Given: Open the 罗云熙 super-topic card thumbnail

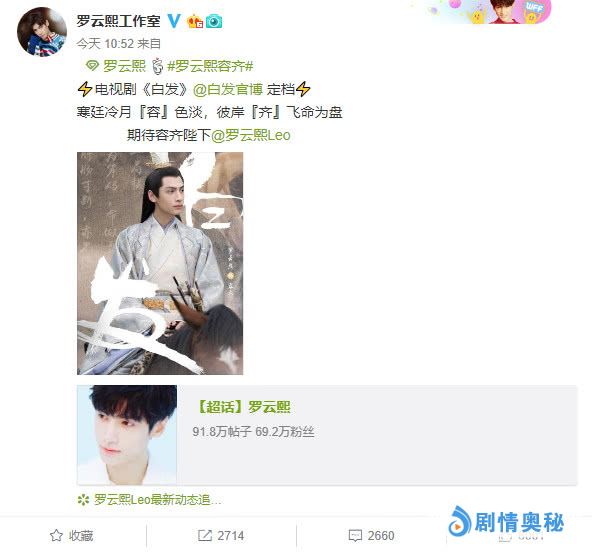Looking at the screenshot, I should tap(127, 434).
